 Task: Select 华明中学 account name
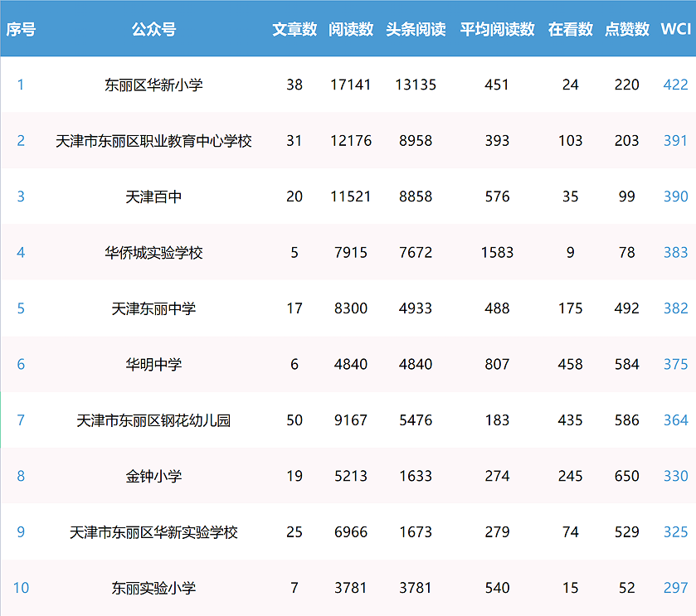click(153, 365)
